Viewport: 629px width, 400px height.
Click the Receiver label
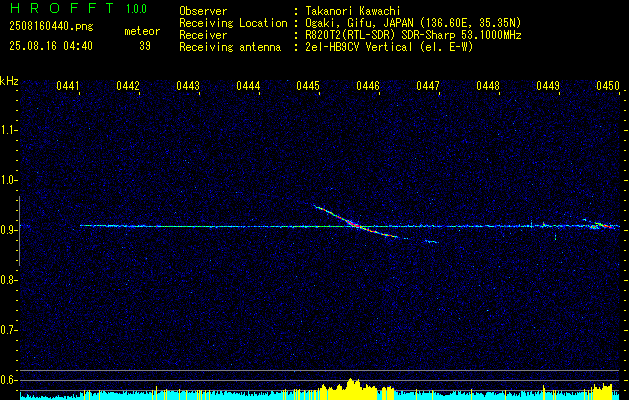pyautogui.click(x=203, y=35)
